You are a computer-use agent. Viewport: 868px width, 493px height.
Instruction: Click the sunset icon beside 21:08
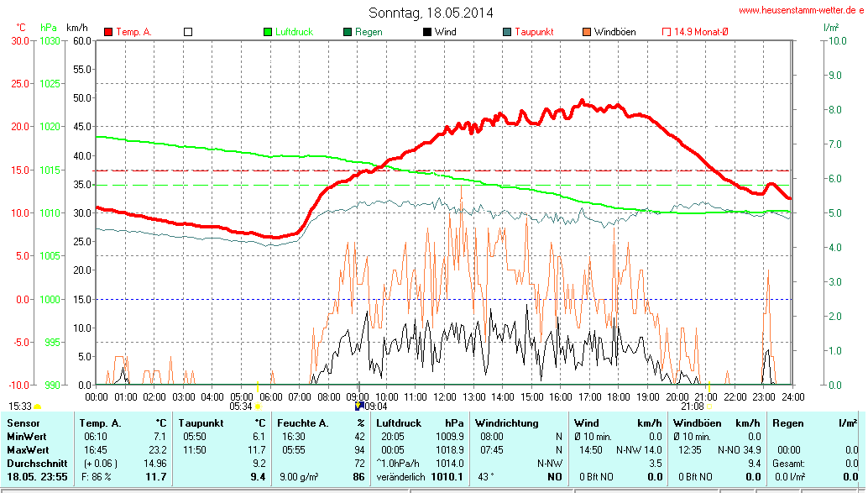[709, 406]
